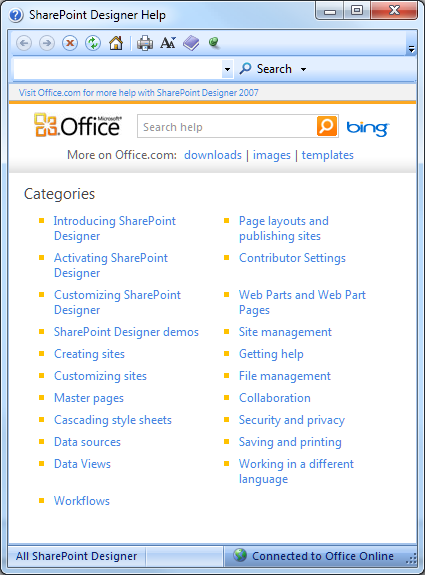
Task: Open the downloads link
Action: (x=213, y=155)
